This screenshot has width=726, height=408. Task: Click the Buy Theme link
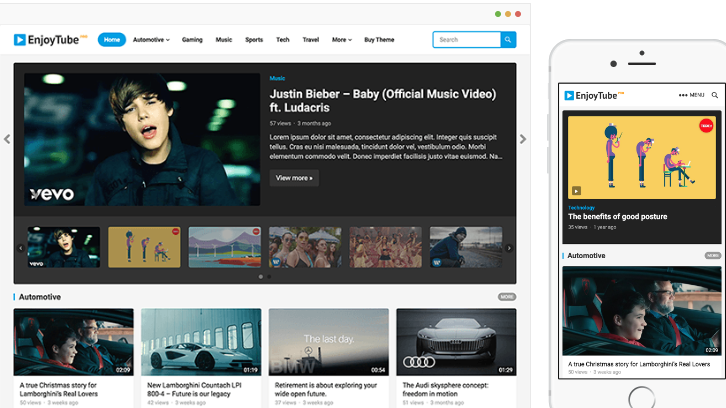(379, 40)
